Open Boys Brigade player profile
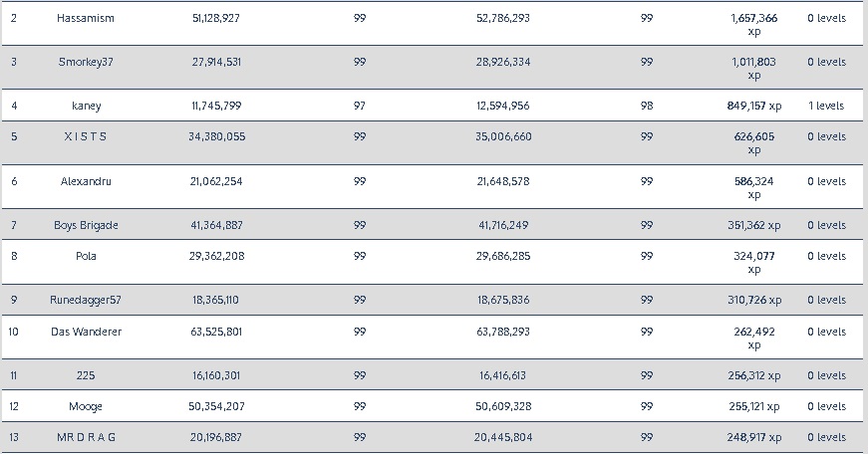This screenshot has height=454, width=868. tap(86, 225)
